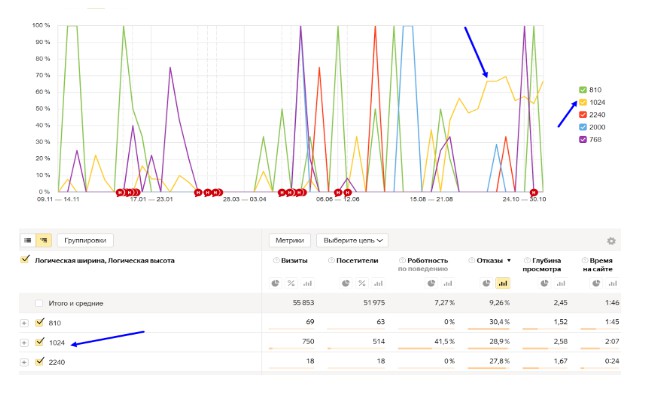Sort by Отказы column header

[x=490, y=260]
